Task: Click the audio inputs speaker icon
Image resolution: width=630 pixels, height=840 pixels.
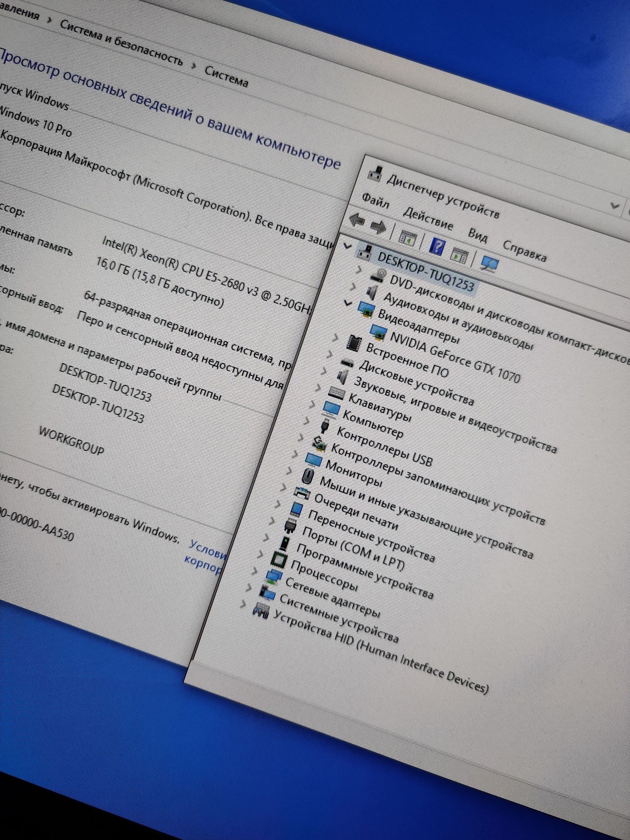Action: point(372,292)
